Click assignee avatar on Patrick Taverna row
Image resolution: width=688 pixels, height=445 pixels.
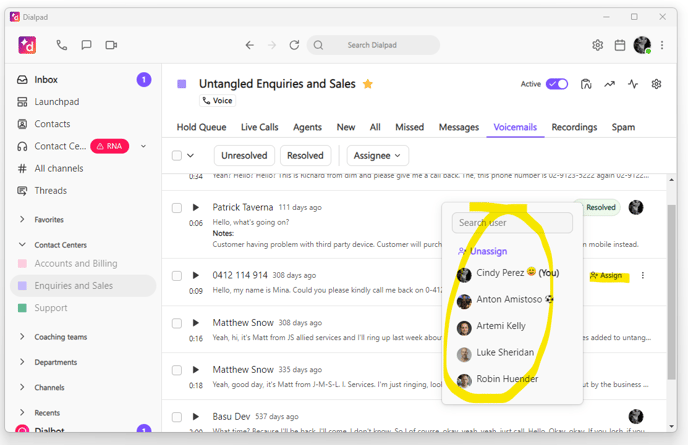pyautogui.click(x=636, y=207)
